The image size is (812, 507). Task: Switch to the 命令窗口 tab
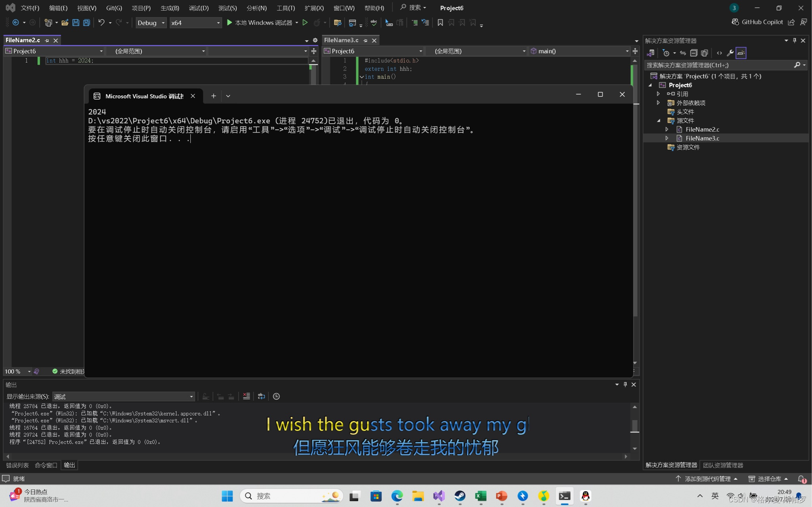click(46, 465)
